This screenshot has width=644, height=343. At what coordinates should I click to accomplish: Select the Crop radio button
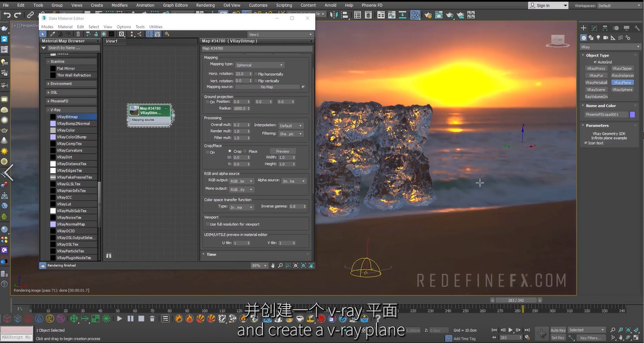tap(230, 151)
